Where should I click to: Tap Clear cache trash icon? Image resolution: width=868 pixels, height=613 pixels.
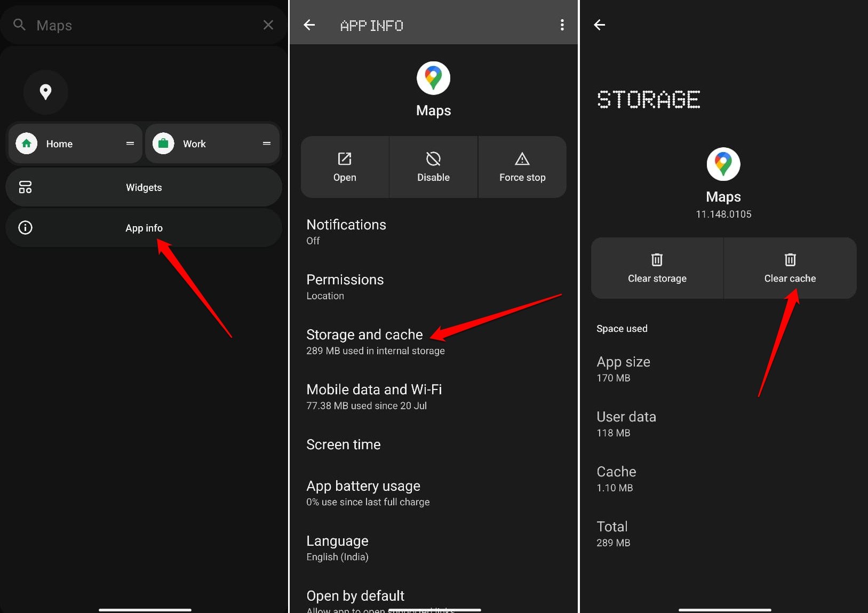790,260
